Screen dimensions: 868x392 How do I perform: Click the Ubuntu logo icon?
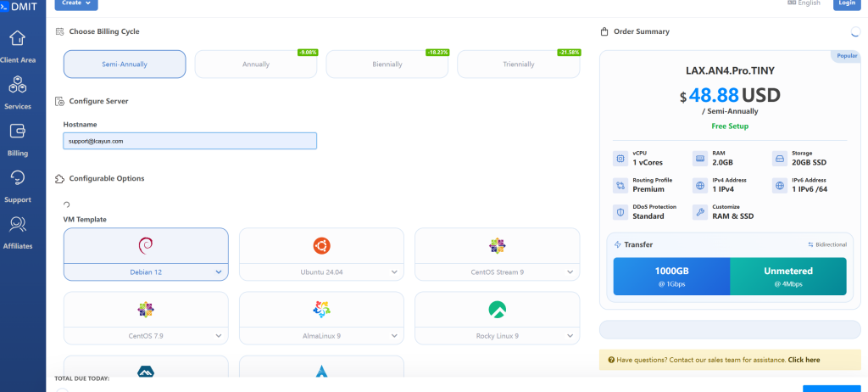click(321, 246)
